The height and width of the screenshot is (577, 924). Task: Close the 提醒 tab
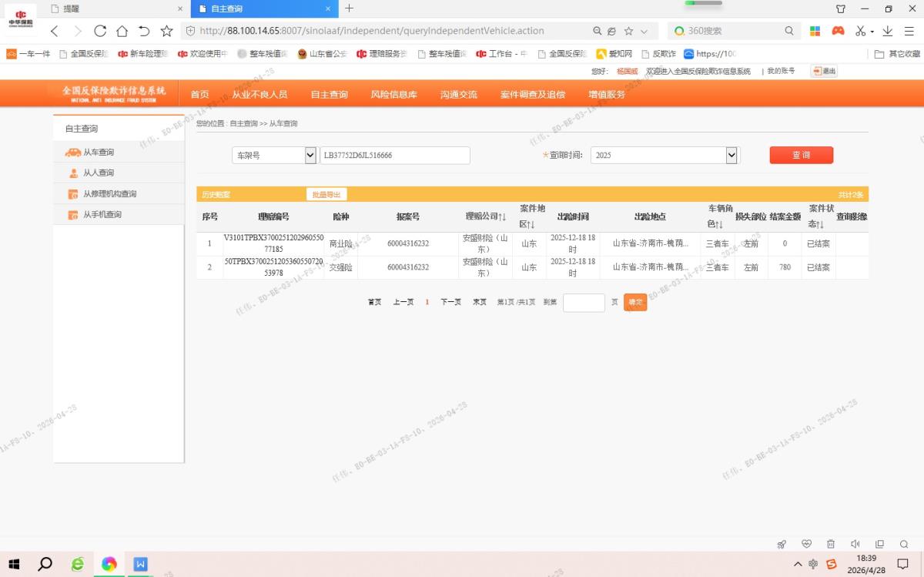pos(180,8)
